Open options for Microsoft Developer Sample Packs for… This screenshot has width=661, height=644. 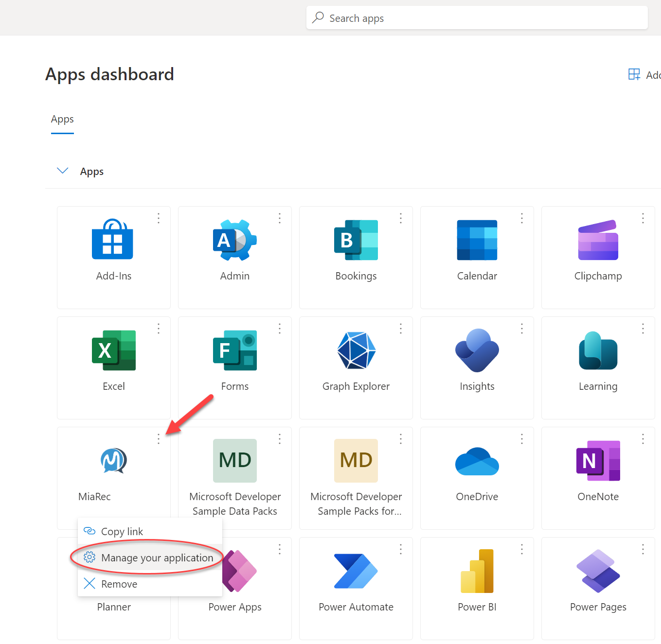point(401,439)
